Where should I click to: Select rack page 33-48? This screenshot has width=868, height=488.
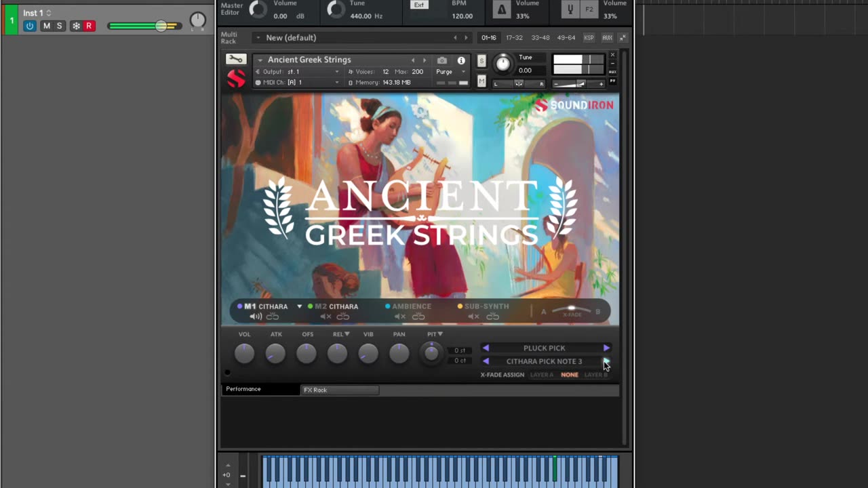tap(540, 38)
